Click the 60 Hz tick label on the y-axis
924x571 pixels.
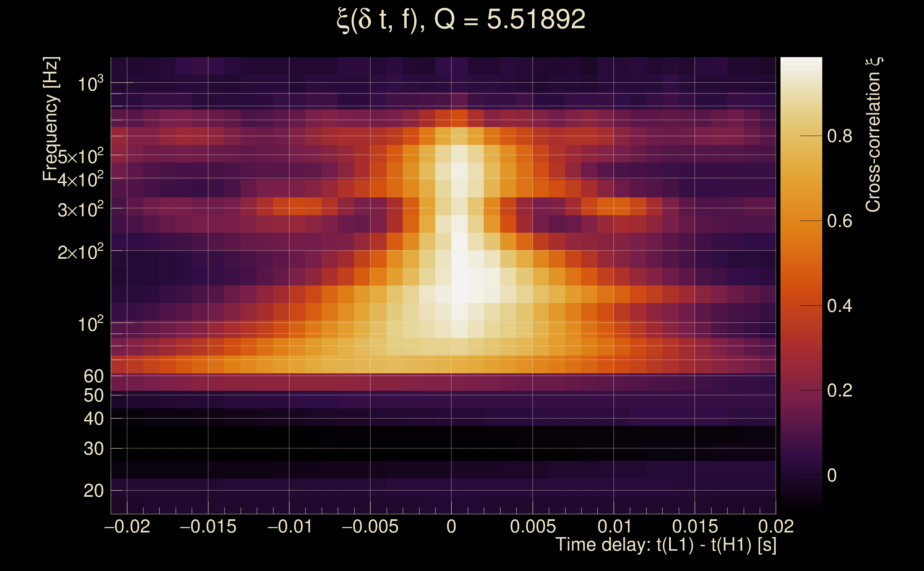[93, 376]
